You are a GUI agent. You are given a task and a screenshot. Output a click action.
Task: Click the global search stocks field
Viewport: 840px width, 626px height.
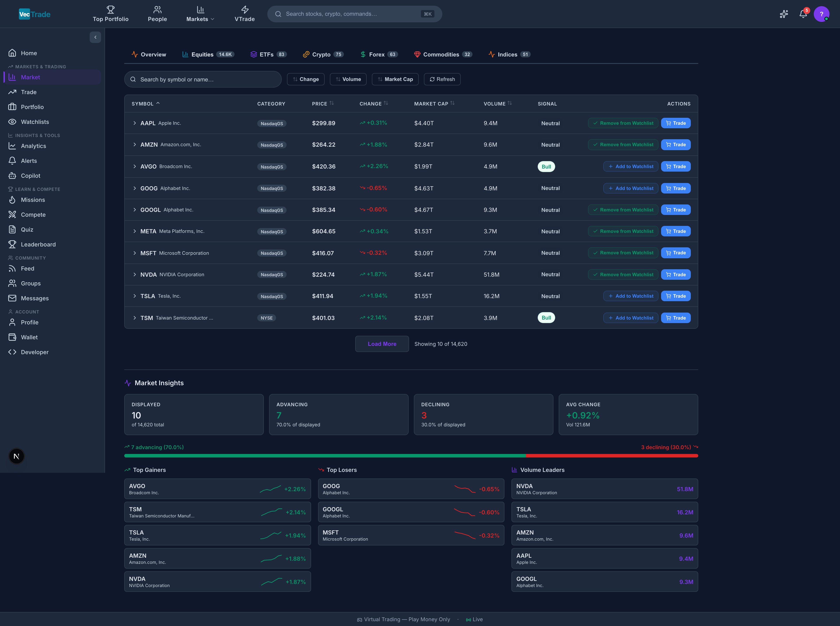tap(354, 14)
